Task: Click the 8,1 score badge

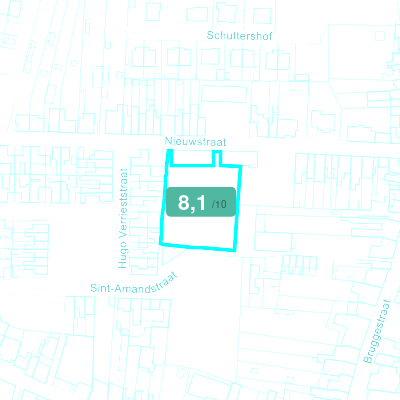Action: pyautogui.click(x=201, y=202)
